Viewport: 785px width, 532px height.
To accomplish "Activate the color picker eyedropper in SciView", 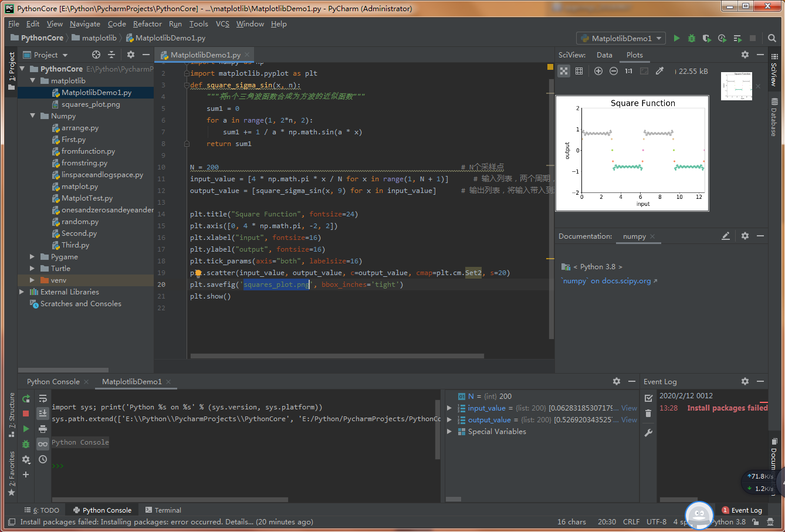I will [659, 71].
